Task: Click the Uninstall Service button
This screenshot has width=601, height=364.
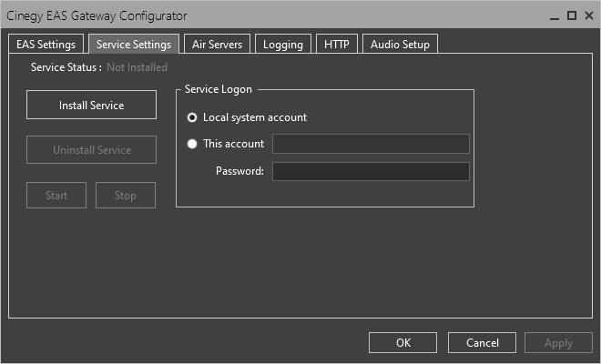Action: [92, 150]
